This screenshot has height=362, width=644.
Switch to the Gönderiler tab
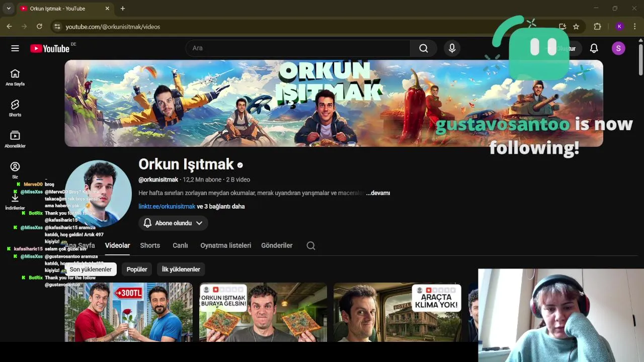(277, 245)
